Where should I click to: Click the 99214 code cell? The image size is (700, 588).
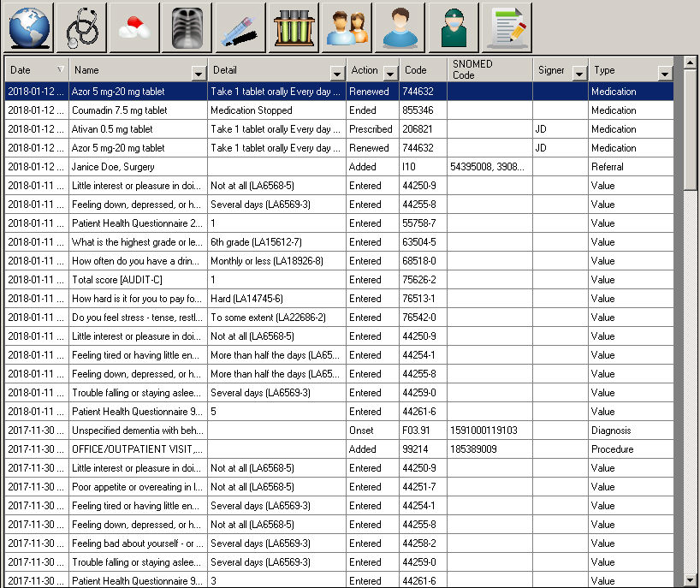[x=423, y=449]
